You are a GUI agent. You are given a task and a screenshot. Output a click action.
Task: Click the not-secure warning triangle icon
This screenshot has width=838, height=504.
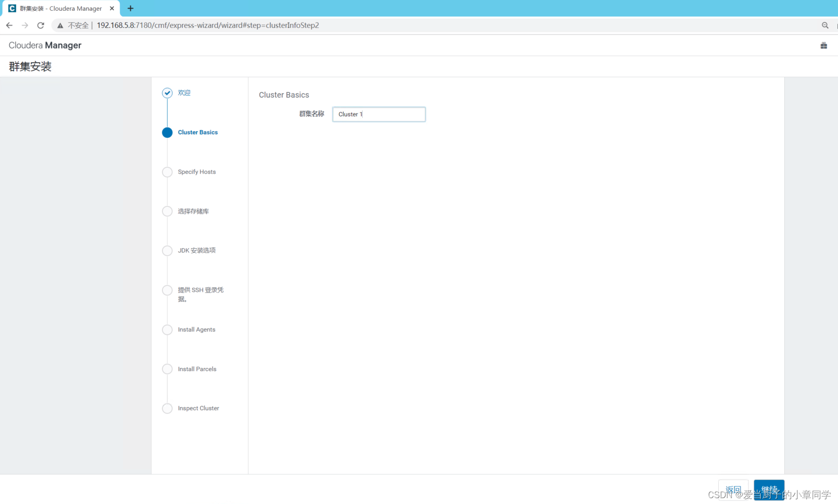[60, 25]
